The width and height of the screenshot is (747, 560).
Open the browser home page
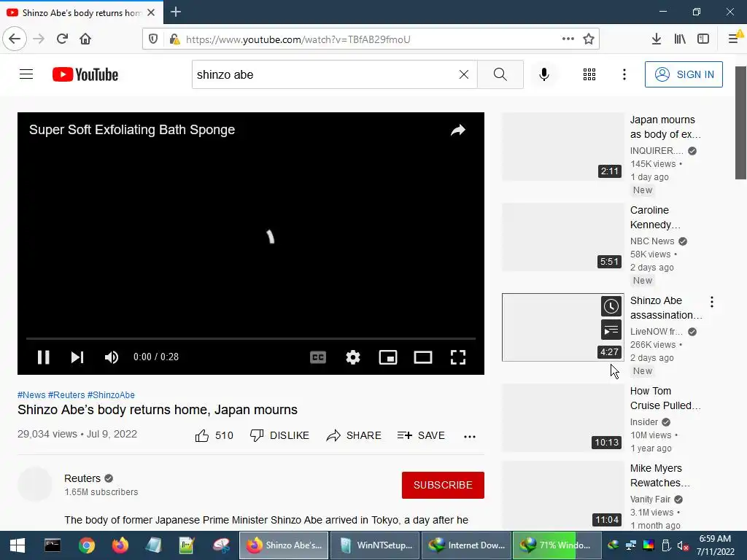pyautogui.click(x=85, y=39)
